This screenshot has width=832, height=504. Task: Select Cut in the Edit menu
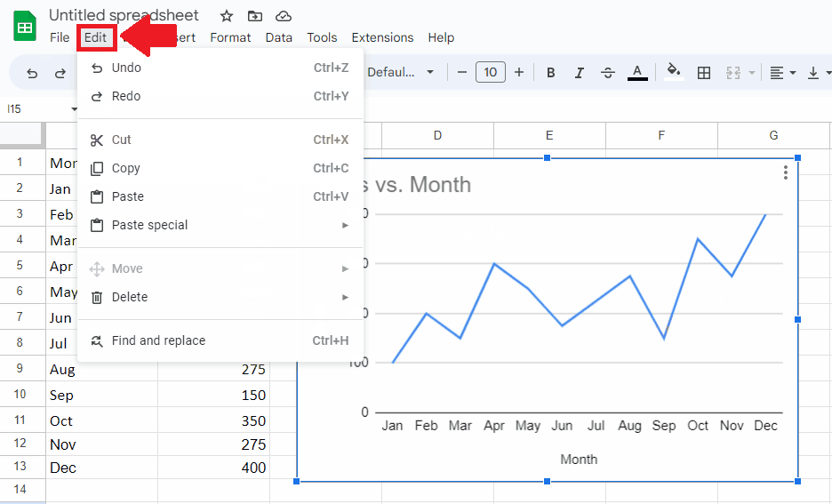click(220, 140)
